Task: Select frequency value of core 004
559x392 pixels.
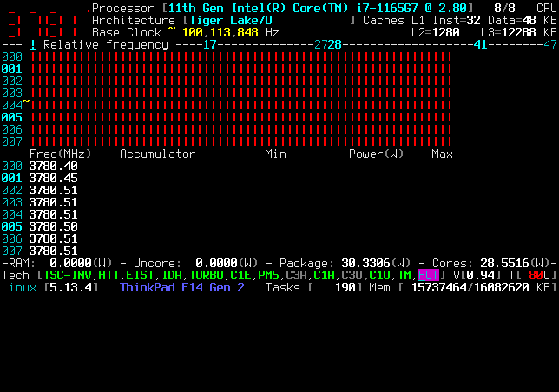Action: 53,215
